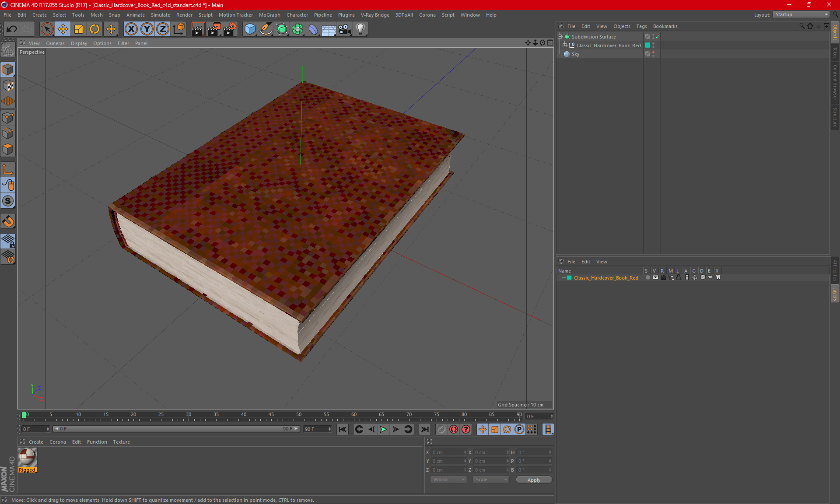
Task: Open the material manager Texture menu
Action: point(121,442)
